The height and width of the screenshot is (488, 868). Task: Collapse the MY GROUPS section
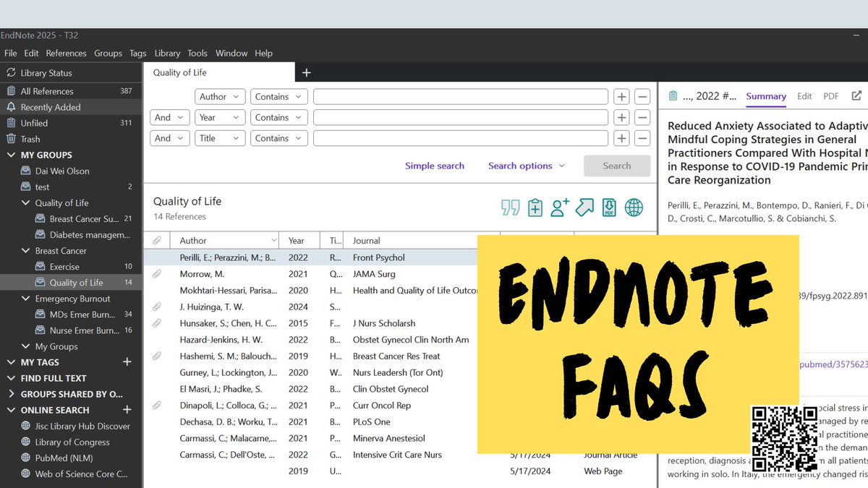(11, 155)
